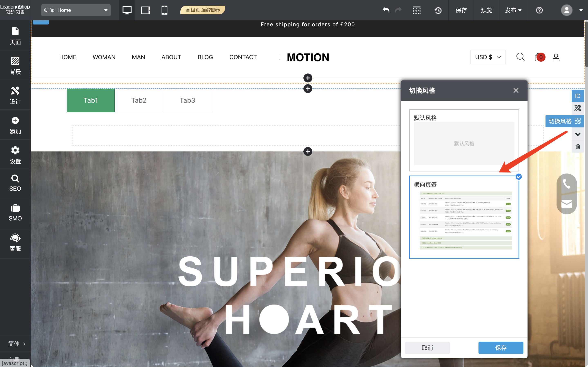Switch to mobile phone preview icon
Viewport: 588px width, 367px height.
[164, 10]
